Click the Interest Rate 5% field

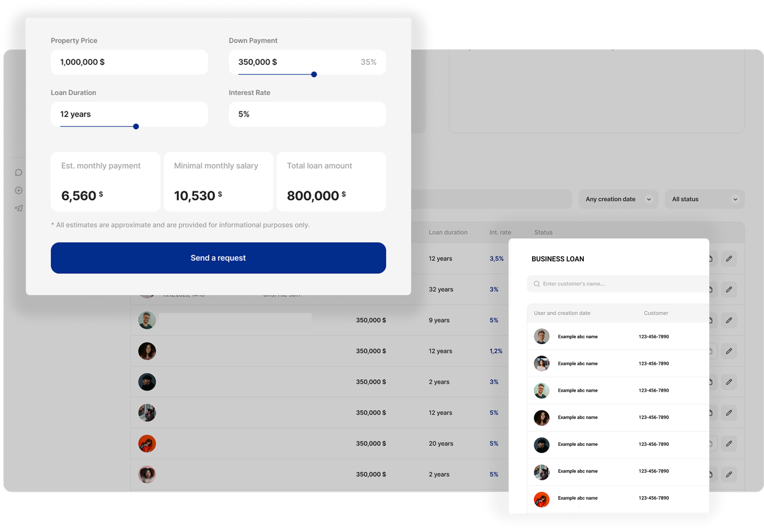307,114
